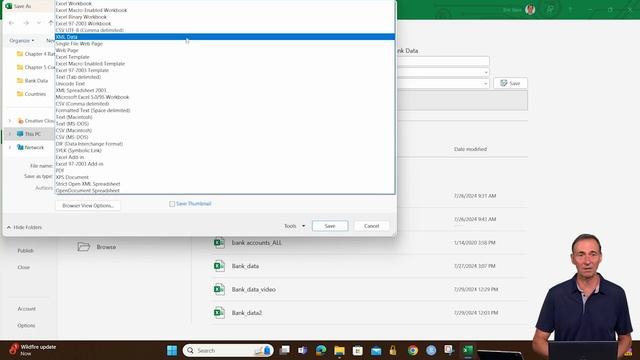
Task: Select Text (MS-DOS) format
Action: click(x=72, y=124)
